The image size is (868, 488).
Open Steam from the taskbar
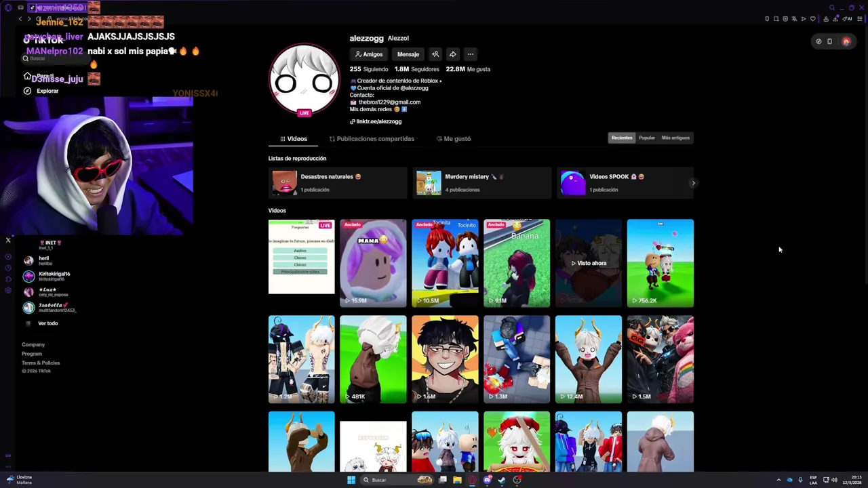click(x=502, y=480)
